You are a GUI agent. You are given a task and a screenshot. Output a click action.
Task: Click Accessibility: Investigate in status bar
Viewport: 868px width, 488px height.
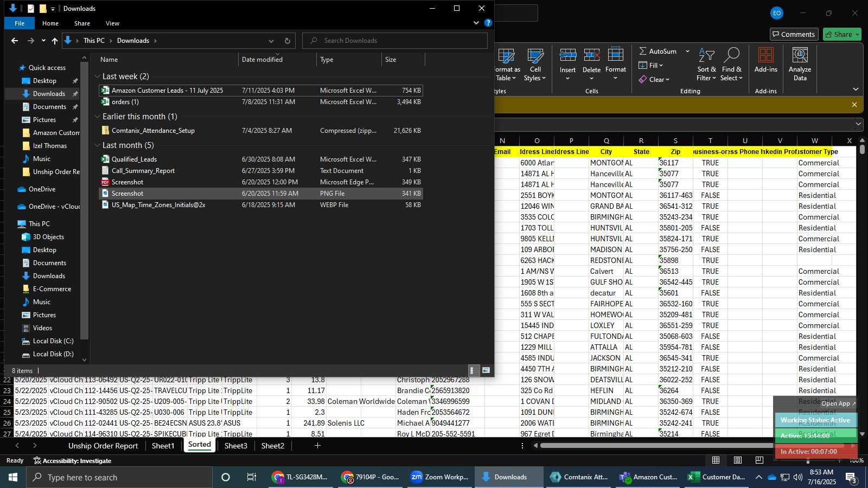[72, 461]
